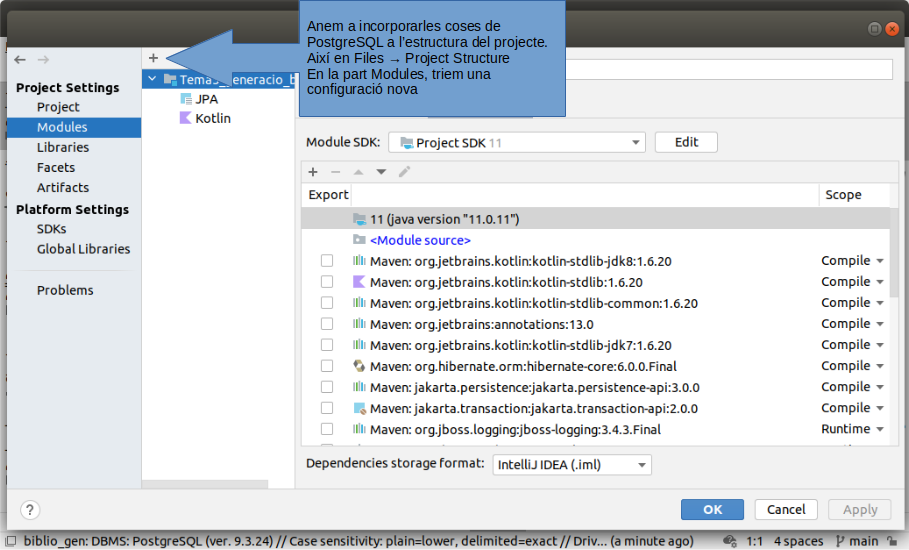The image size is (909, 550).
Task: Toggle export for jakarta.persistence-api:3.0.0
Action: pyautogui.click(x=327, y=387)
